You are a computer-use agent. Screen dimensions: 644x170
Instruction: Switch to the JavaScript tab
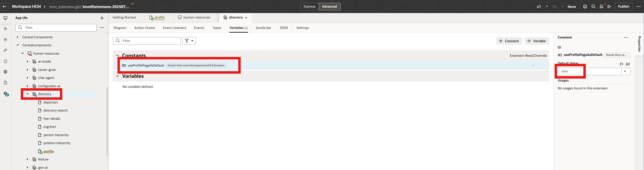(263, 28)
